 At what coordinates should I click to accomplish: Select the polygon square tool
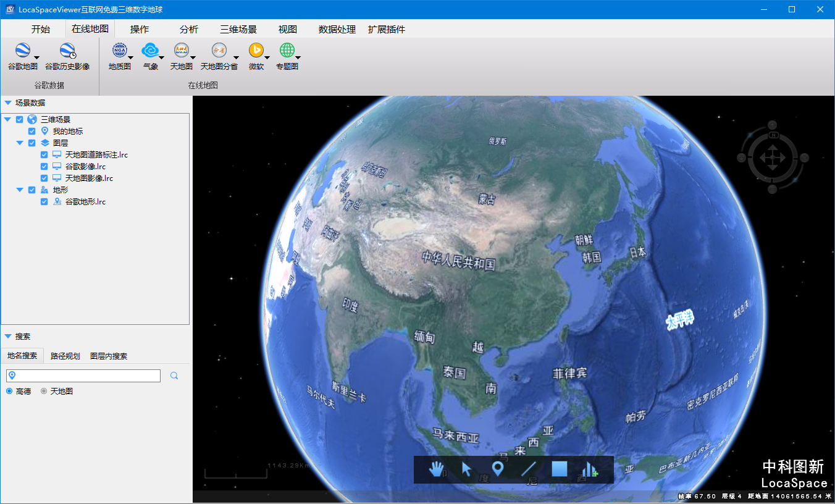[560, 469]
